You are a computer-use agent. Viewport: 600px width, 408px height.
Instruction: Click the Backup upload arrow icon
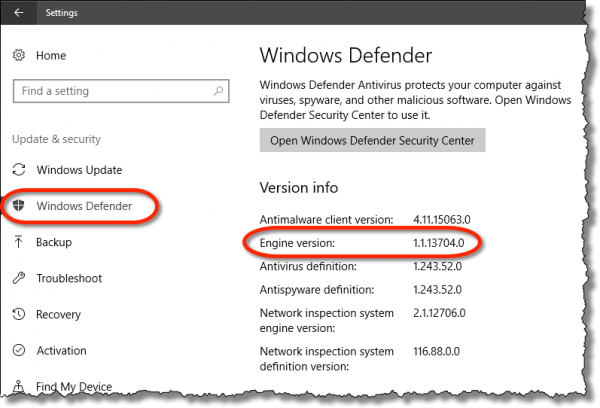19,242
